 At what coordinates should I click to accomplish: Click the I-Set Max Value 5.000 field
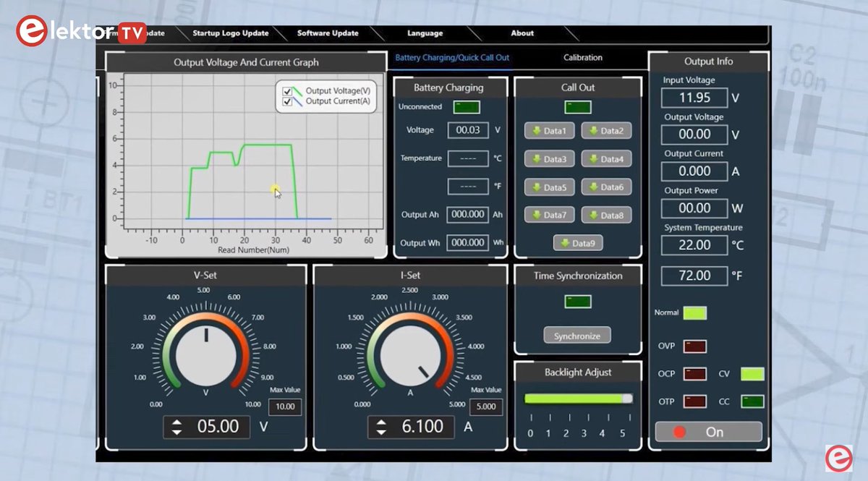click(x=487, y=407)
